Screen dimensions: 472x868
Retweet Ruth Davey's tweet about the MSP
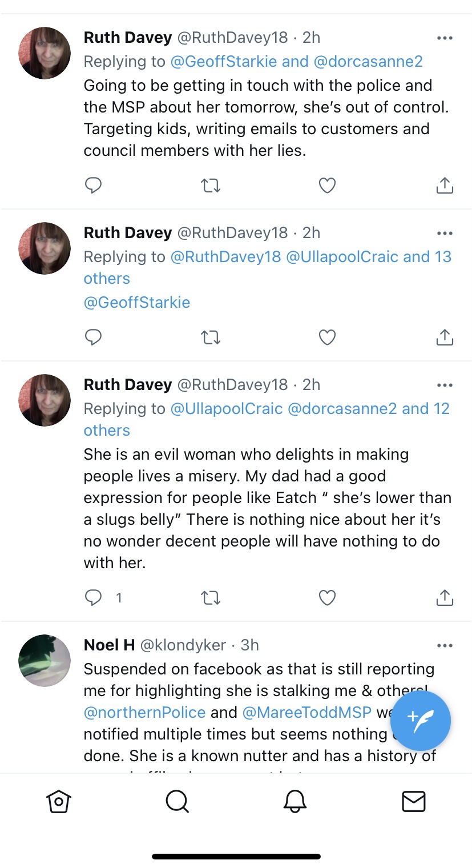pyautogui.click(x=211, y=185)
